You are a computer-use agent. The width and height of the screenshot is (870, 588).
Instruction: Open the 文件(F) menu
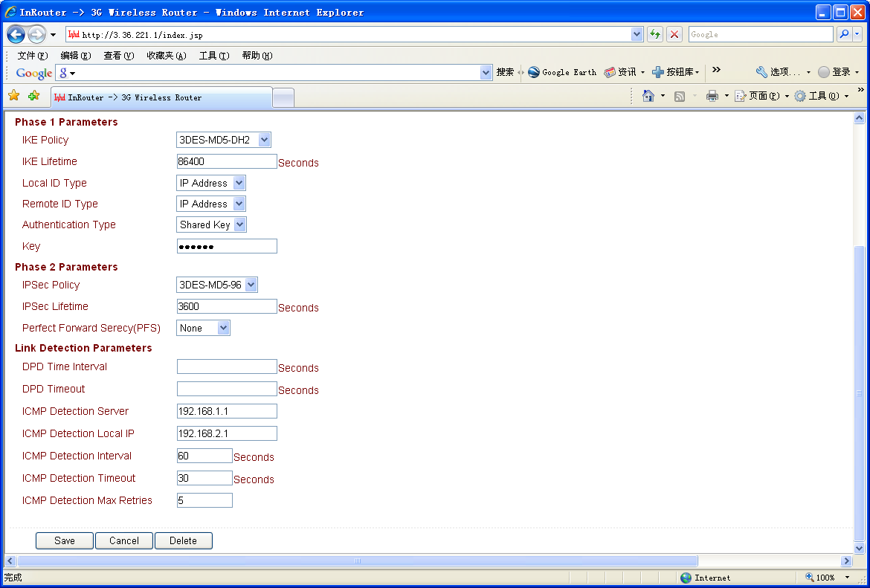coord(32,56)
